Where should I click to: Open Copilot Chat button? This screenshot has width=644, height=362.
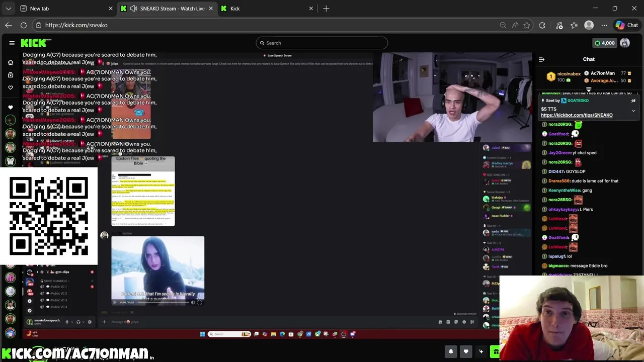[626, 25]
